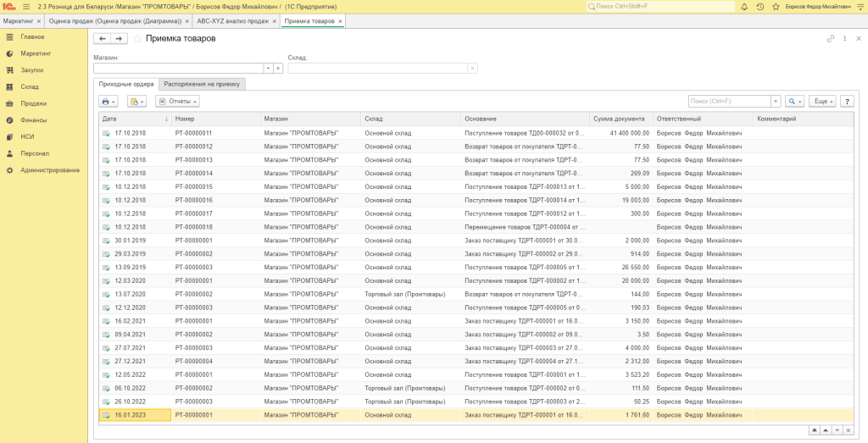Open the history clock icon
The height and width of the screenshot is (443, 868).
coord(759,6)
